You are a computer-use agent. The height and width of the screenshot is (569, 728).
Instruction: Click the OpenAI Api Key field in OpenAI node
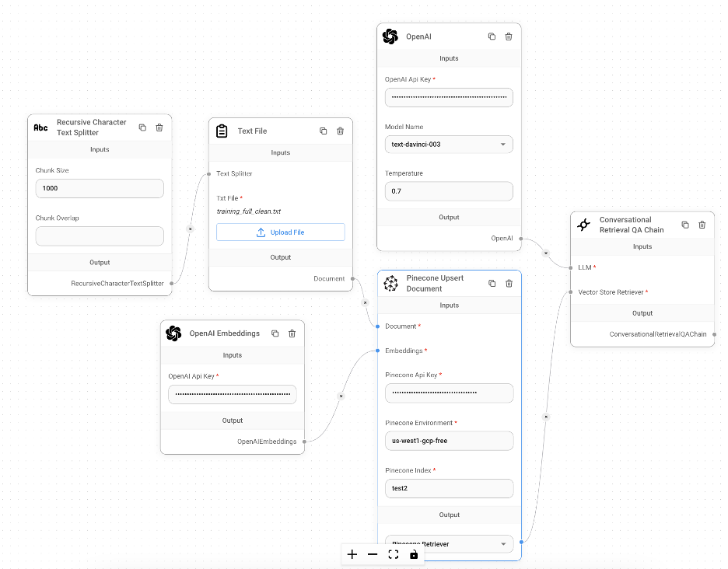coord(449,97)
